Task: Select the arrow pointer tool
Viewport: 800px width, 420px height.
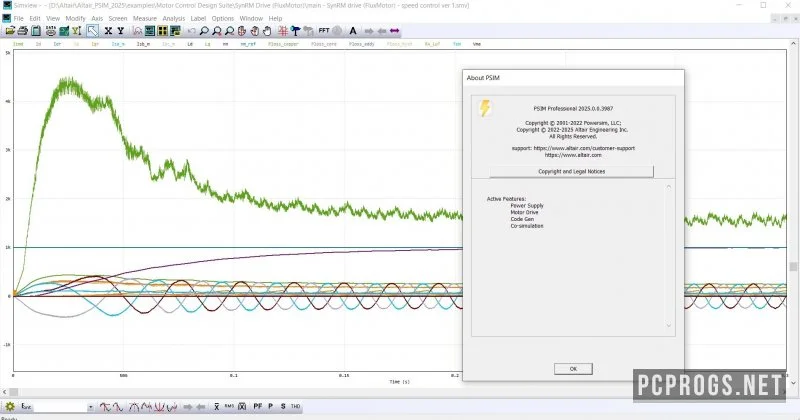Action: 92,31
